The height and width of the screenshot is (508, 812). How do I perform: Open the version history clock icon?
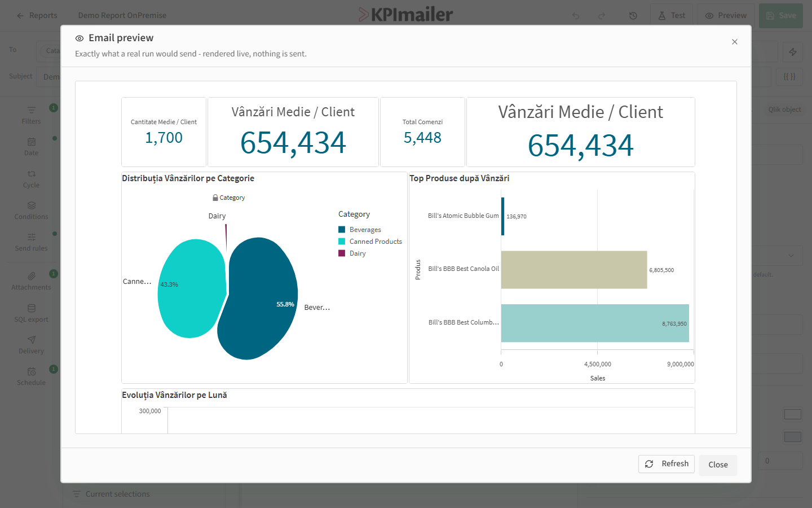click(x=633, y=16)
